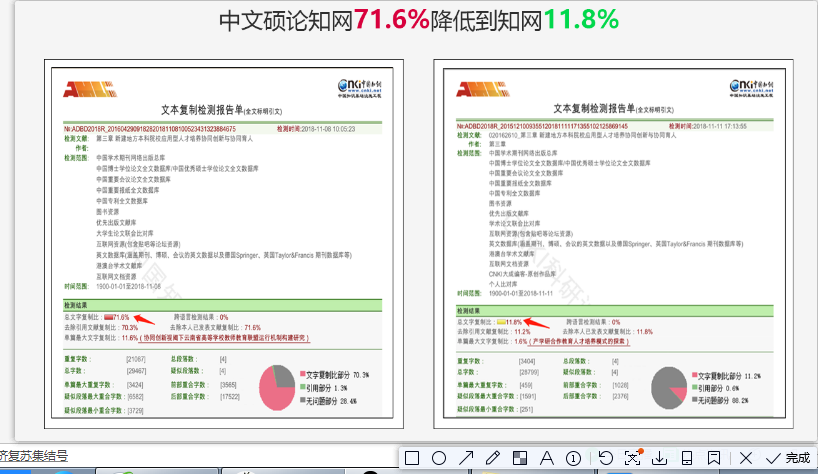Click the left report's 文本复制检测报告单 title
Image resolution: width=818 pixels, height=474 pixels.
coord(202,110)
